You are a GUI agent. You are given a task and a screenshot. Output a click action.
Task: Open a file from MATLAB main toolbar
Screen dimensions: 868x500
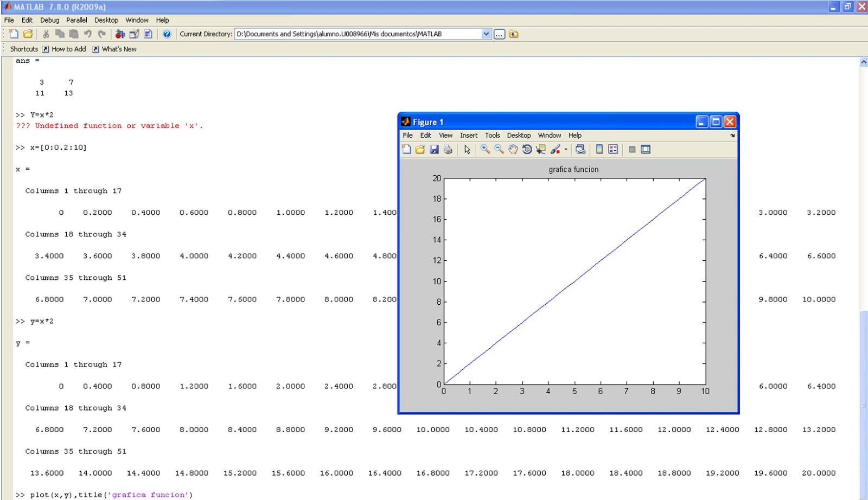point(28,34)
